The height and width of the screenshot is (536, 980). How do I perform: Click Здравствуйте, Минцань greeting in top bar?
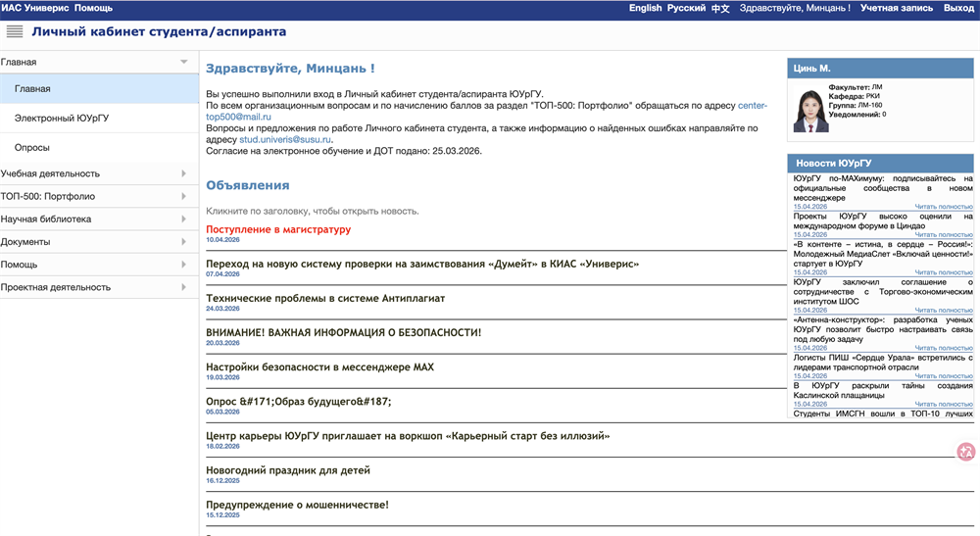(x=795, y=8)
